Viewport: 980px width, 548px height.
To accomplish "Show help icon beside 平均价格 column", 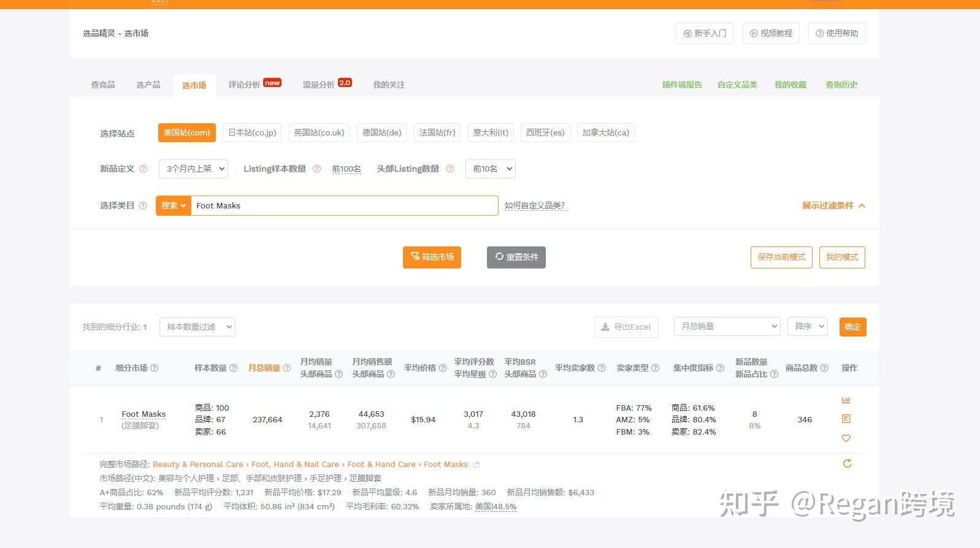I will tap(442, 368).
